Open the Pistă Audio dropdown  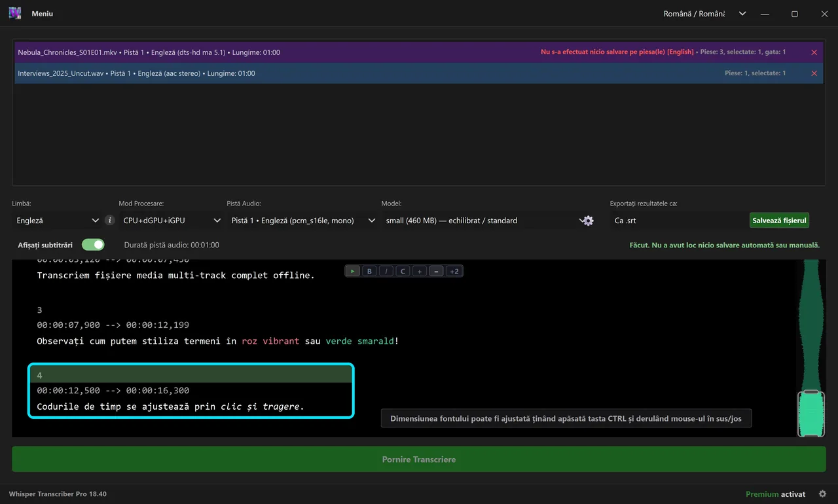pyautogui.click(x=304, y=221)
